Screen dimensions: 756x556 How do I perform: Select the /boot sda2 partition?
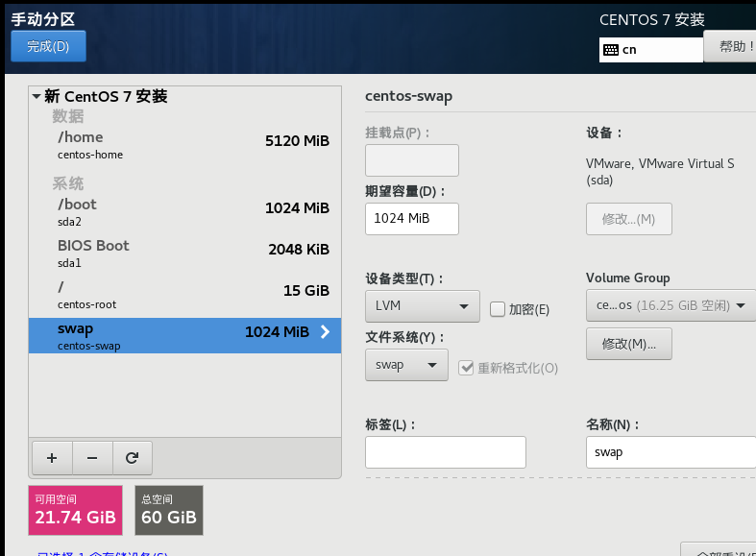[184, 212]
